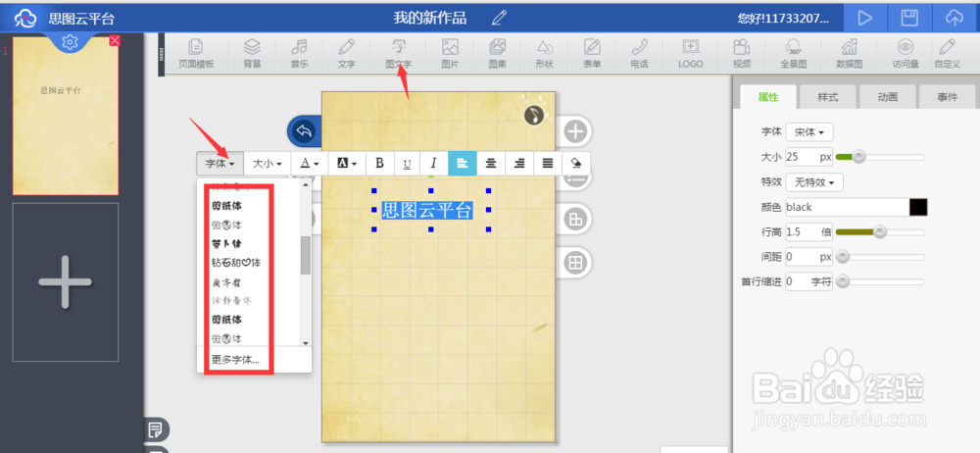This screenshot has height=453, width=980.
Task: Insert a 数据图 data chart
Action: (x=850, y=53)
